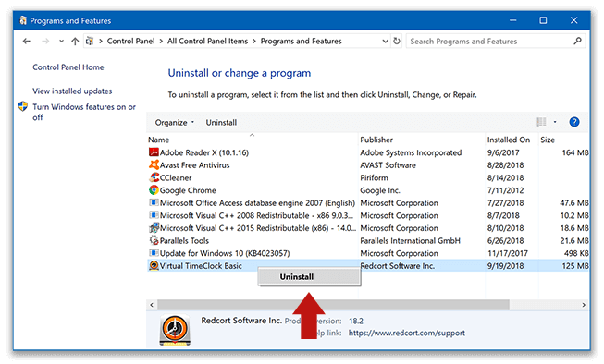This screenshot has height=364, width=604.
Task: Open View installed updates link
Action: click(72, 91)
